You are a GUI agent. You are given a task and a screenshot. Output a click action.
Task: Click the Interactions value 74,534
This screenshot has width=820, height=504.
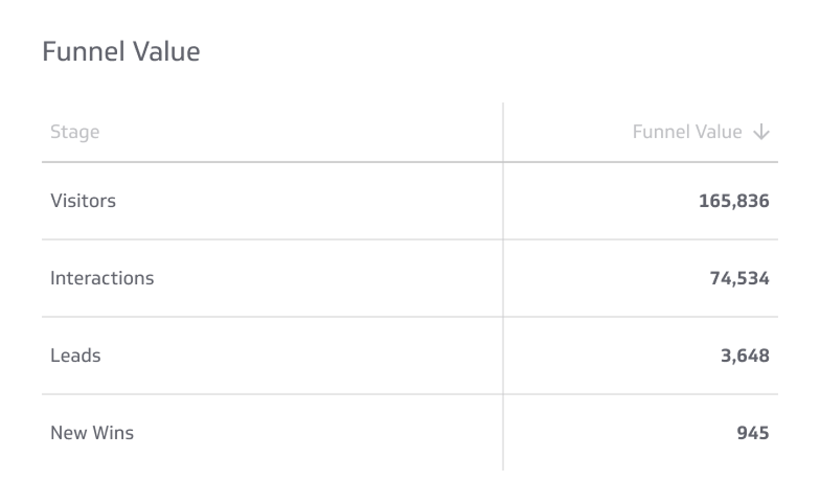740,278
